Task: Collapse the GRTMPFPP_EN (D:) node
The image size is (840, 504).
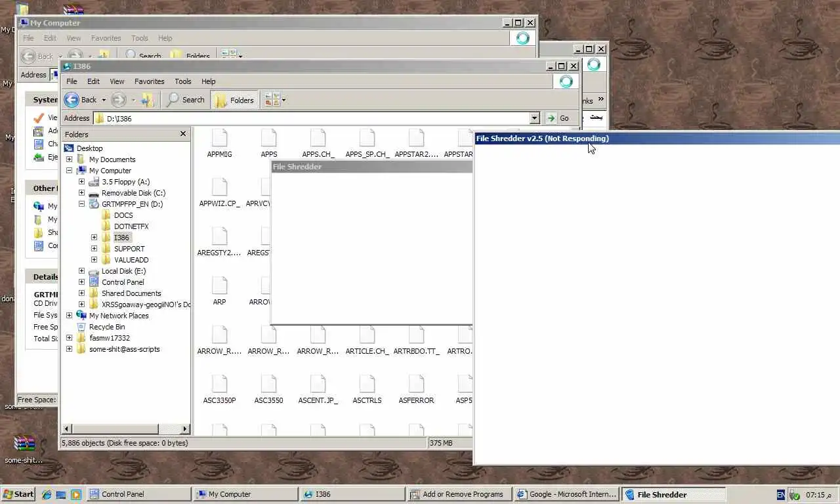Action: (x=81, y=204)
